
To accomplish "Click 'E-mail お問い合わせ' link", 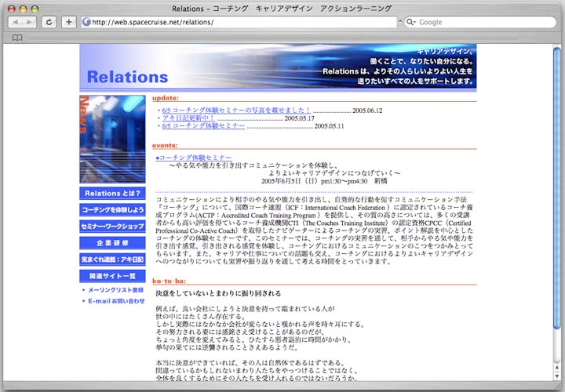I will tap(115, 301).
